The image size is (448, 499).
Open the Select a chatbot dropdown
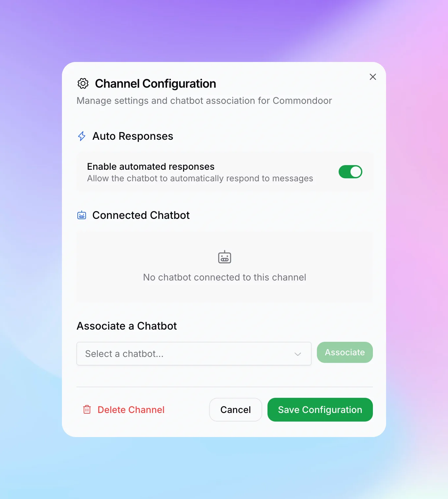194,354
